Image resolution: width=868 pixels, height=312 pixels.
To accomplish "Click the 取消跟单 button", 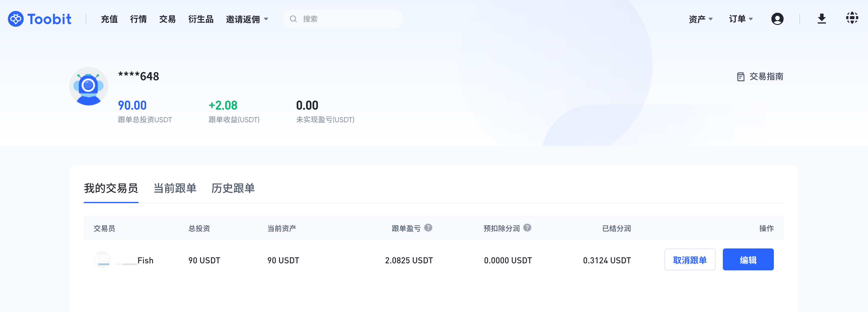I will click(689, 260).
